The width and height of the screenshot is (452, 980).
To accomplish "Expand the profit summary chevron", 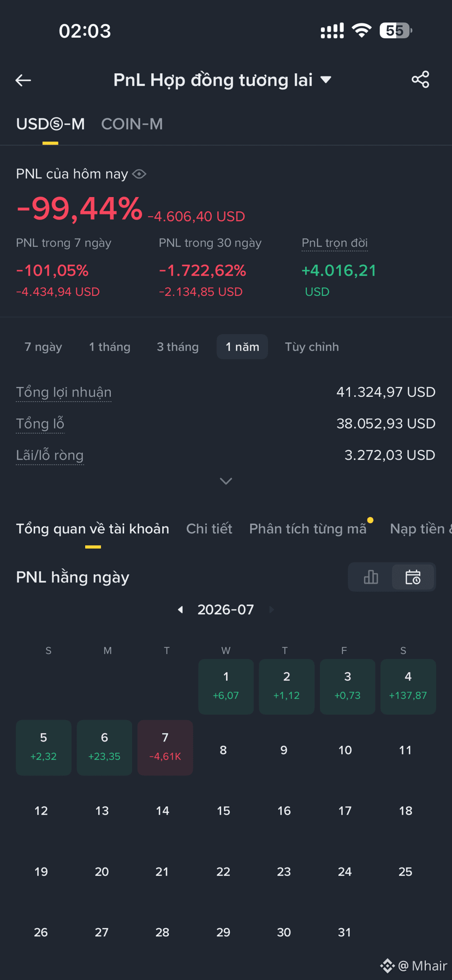I will click(226, 481).
